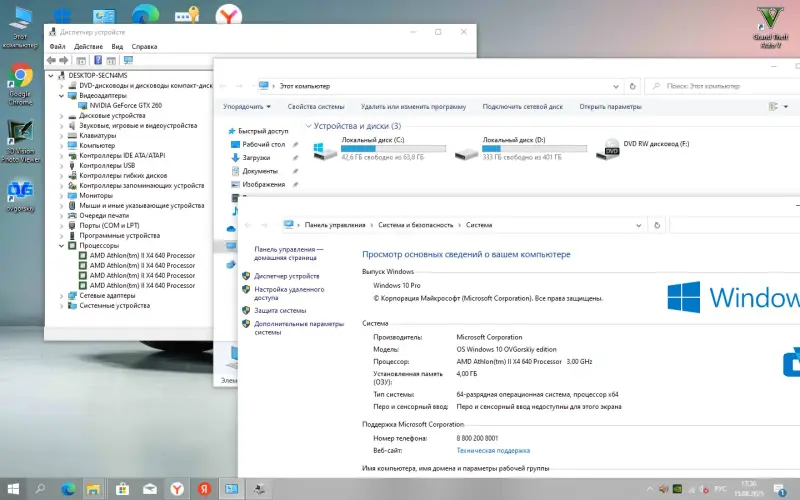Click the 3D Vision Photo Viewer desktop icon

click(20, 141)
